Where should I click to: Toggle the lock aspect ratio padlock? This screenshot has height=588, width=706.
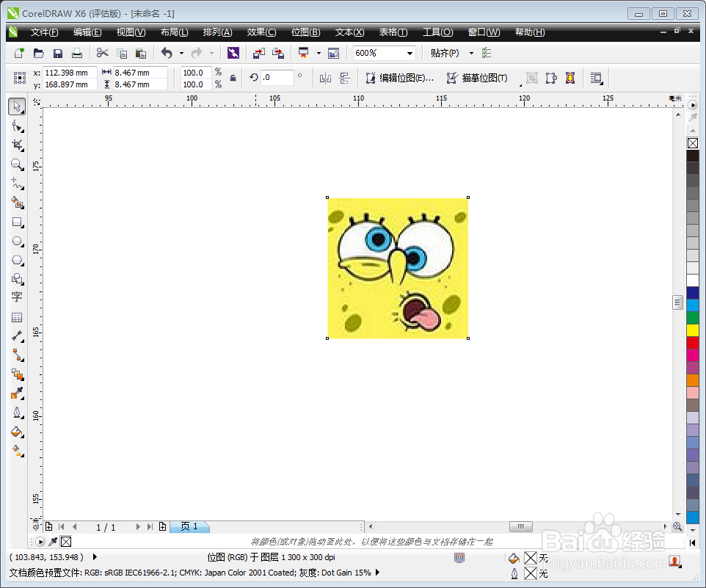coord(233,78)
